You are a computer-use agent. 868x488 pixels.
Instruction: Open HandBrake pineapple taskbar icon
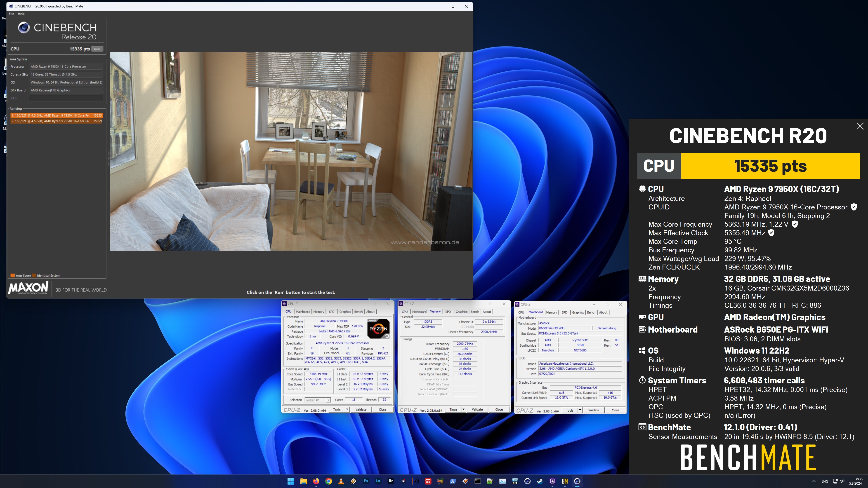point(440,481)
